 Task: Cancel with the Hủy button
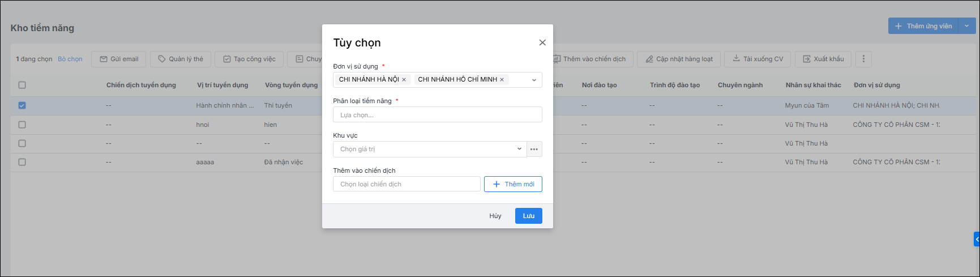click(495, 216)
